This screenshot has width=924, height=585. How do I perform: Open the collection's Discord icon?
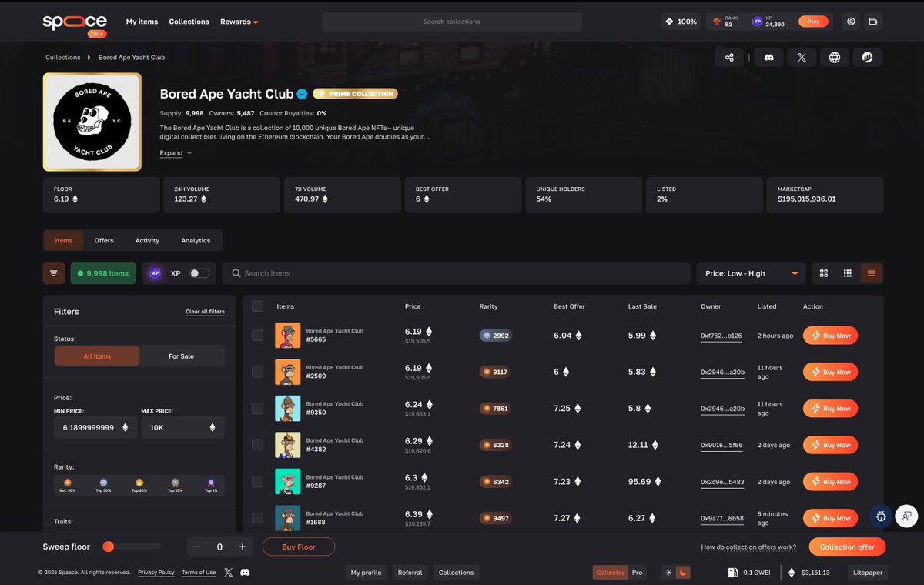click(768, 57)
